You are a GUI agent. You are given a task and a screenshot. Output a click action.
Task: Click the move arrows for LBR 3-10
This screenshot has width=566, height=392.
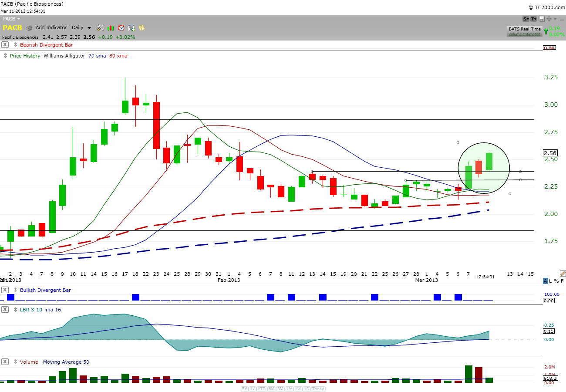[x=16, y=310]
